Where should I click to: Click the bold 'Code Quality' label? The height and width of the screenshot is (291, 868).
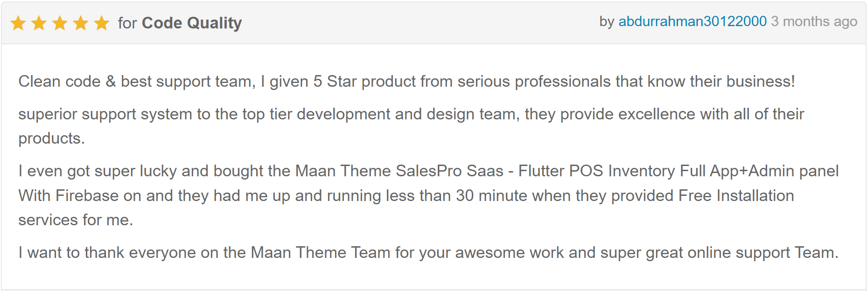click(x=192, y=23)
